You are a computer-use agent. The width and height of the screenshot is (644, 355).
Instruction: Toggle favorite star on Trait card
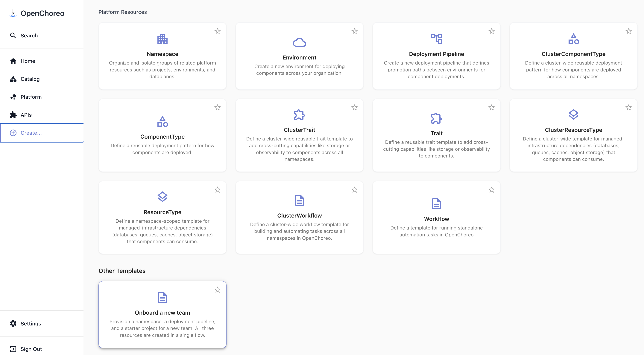point(491,107)
